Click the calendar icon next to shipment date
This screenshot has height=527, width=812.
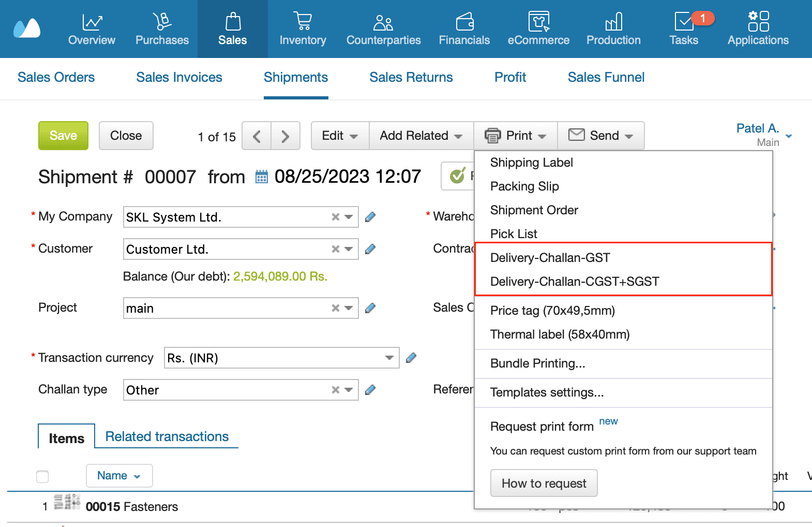pos(262,177)
